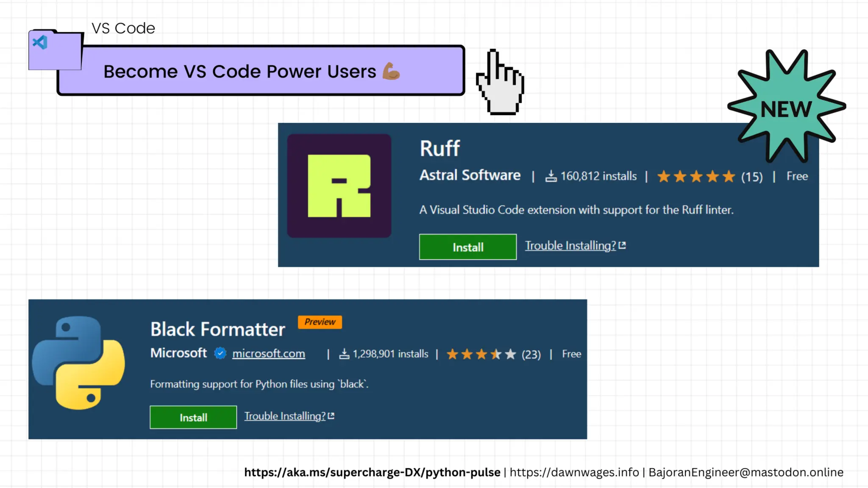Click the Python logo for Black Formatter
The width and height of the screenshot is (868, 488).
[x=78, y=363]
